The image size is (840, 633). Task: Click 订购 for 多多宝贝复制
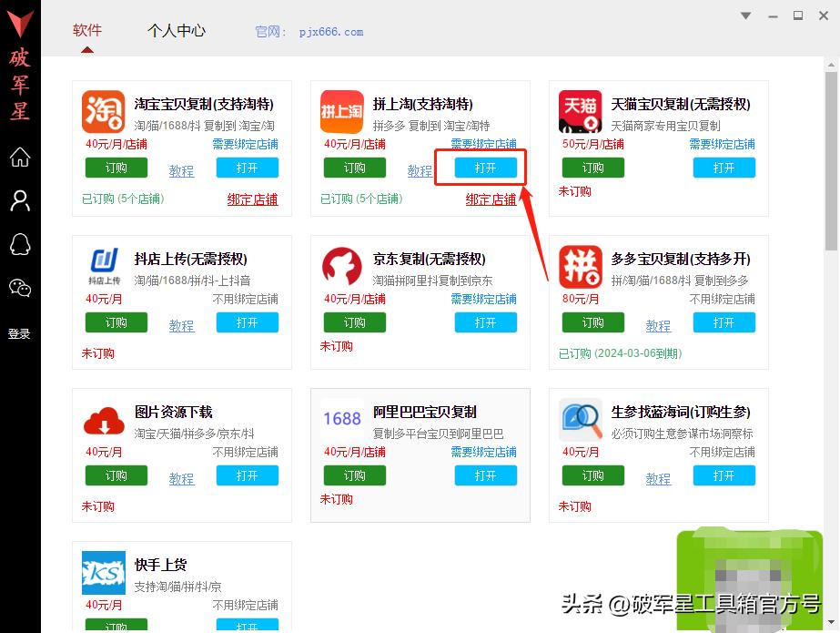pyautogui.click(x=592, y=322)
